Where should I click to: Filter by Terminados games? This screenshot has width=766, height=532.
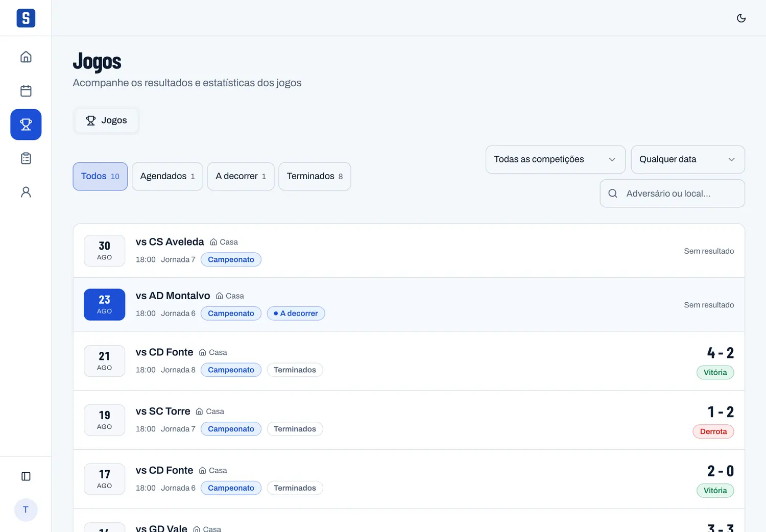pos(315,176)
